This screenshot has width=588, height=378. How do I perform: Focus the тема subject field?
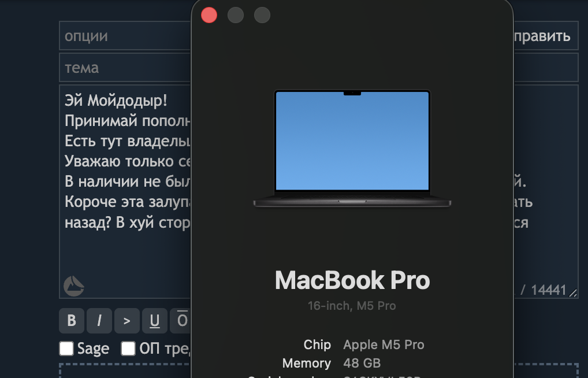pyautogui.click(x=125, y=68)
